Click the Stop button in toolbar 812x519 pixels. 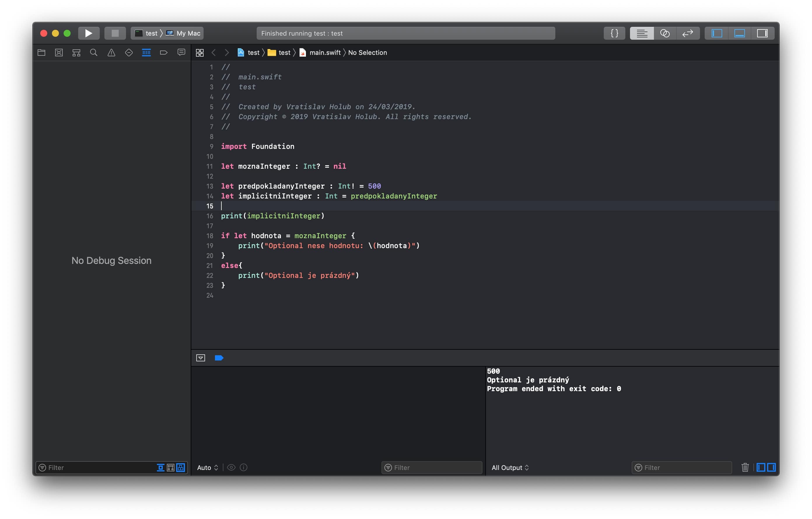click(x=115, y=33)
